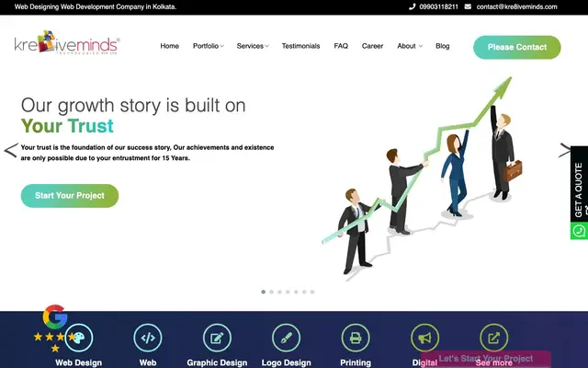Open the Testimonials page
The image size is (588, 368).
pyautogui.click(x=300, y=46)
